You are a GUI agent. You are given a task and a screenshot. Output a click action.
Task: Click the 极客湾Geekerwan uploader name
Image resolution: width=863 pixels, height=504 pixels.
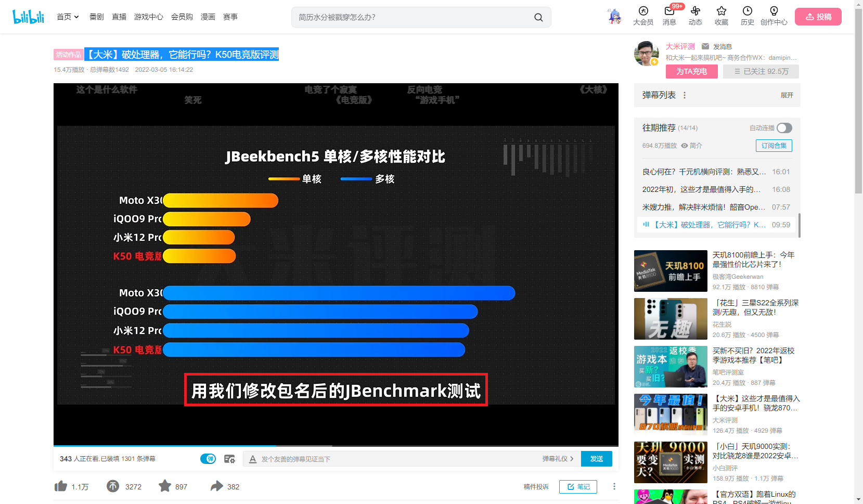tap(738, 277)
